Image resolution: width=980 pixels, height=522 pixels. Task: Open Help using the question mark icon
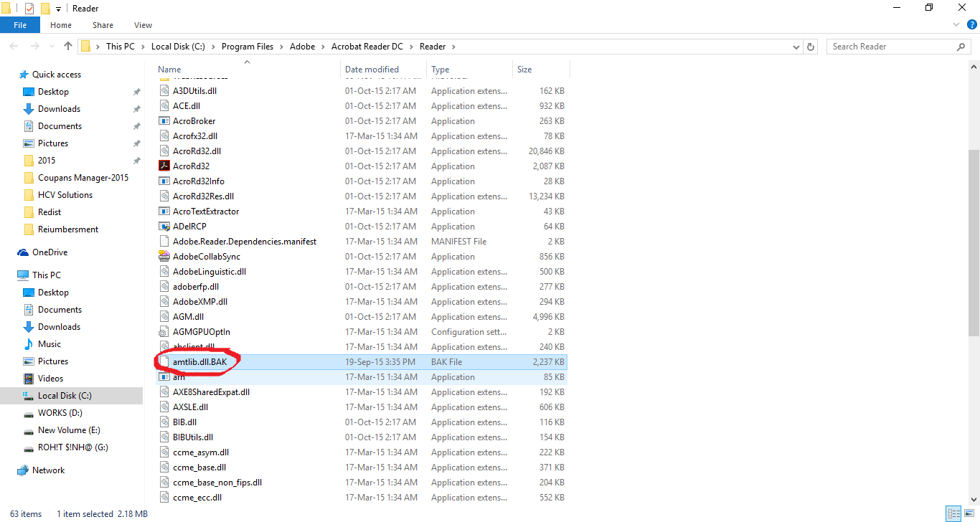(x=971, y=25)
